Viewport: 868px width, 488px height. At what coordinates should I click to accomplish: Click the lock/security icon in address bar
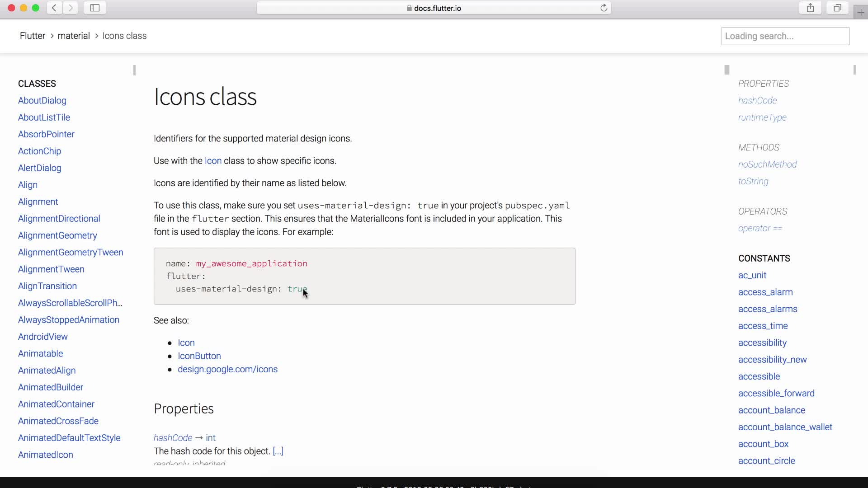pyautogui.click(x=407, y=8)
